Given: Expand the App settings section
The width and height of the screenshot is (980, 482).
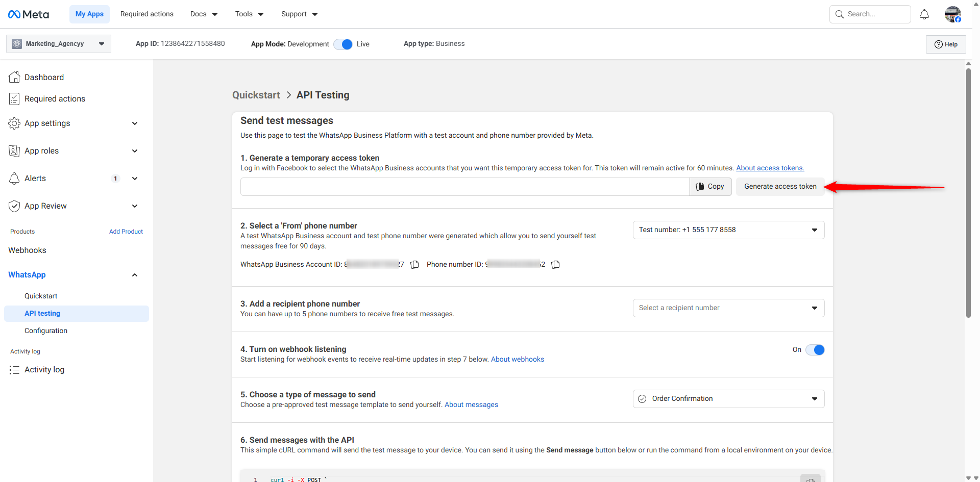Looking at the screenshot, I should [x=135, y=123].
